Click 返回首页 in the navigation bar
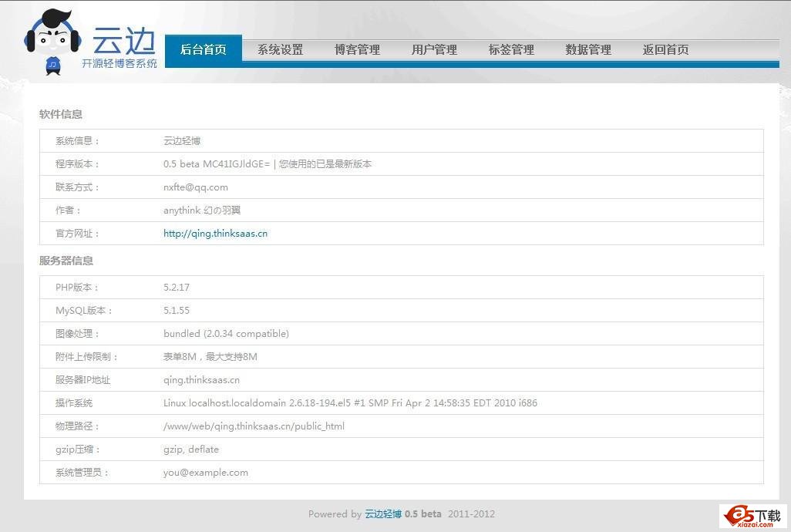 [x=665, y=50]
